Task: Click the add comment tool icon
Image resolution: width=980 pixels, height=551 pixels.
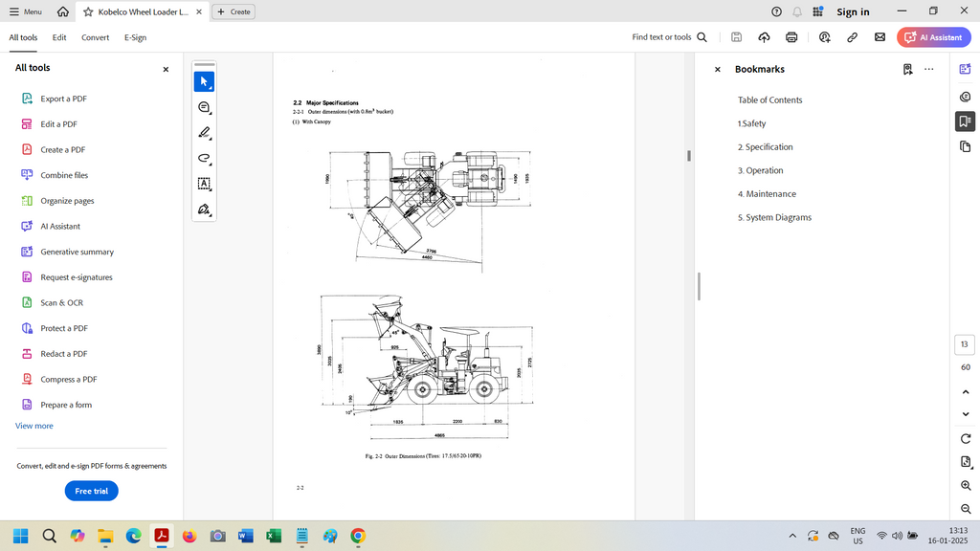Action: tap(204, 108)
